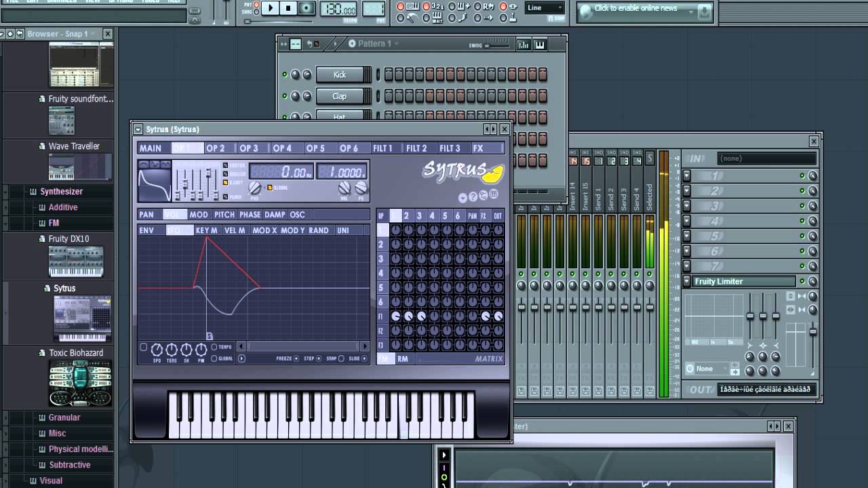Open the Sytrus window options menu arrow
This screenshot has width=868, height=488.
[138, 129]
